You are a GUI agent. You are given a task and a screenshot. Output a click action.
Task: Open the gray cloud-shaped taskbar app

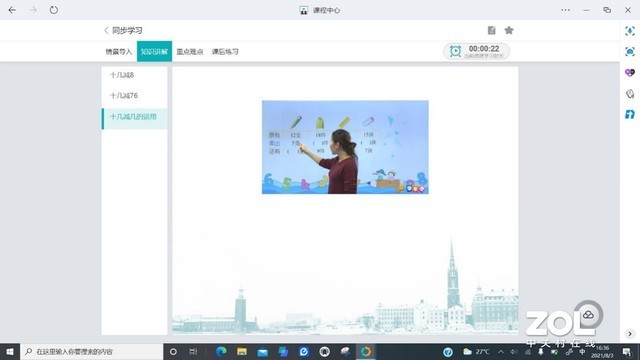point(345,351)
